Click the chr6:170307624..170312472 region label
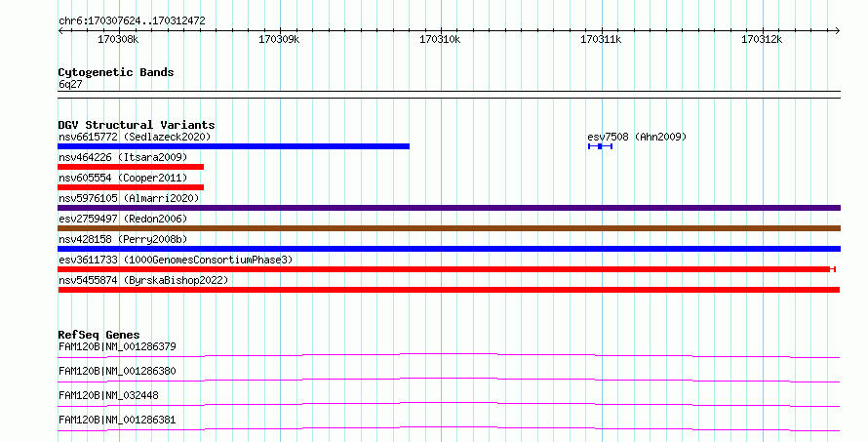Viewport: 868px width, 442px height. click(132, 21)
